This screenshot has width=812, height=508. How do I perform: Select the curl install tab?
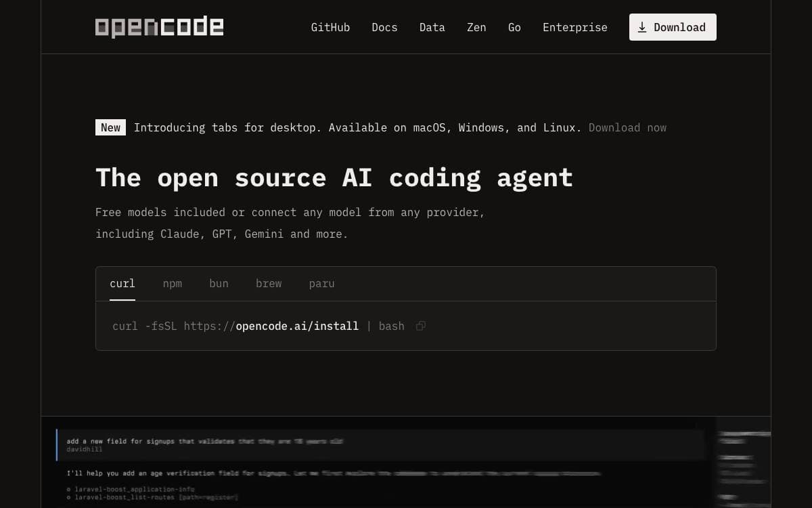pyautogui.click(x=122, y=284)
